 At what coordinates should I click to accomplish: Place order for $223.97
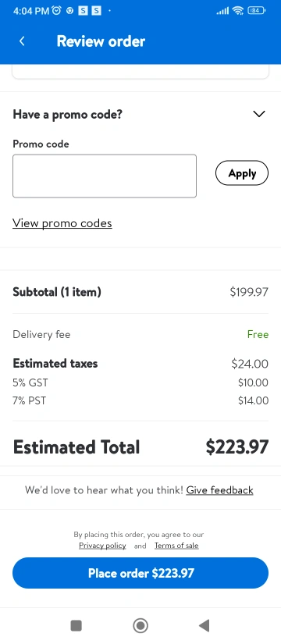coord(140,573)
